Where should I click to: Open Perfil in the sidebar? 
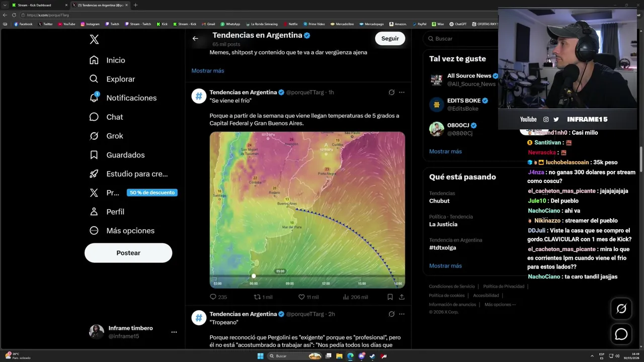tap(107, 212)
